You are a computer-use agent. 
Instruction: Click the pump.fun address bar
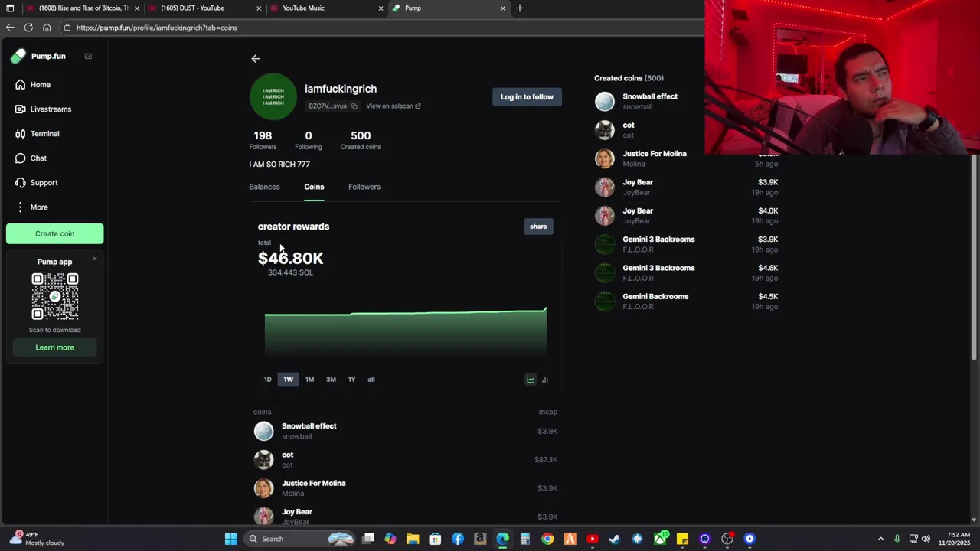[383, 28]
